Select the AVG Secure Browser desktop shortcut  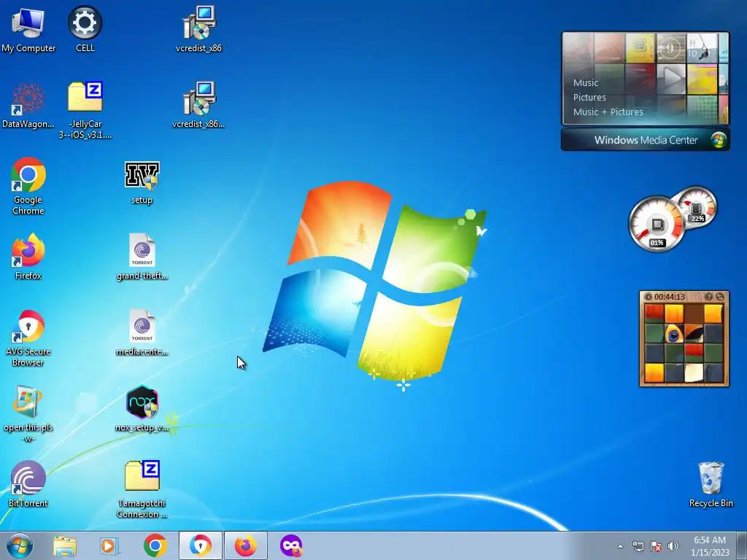point(28,339)
